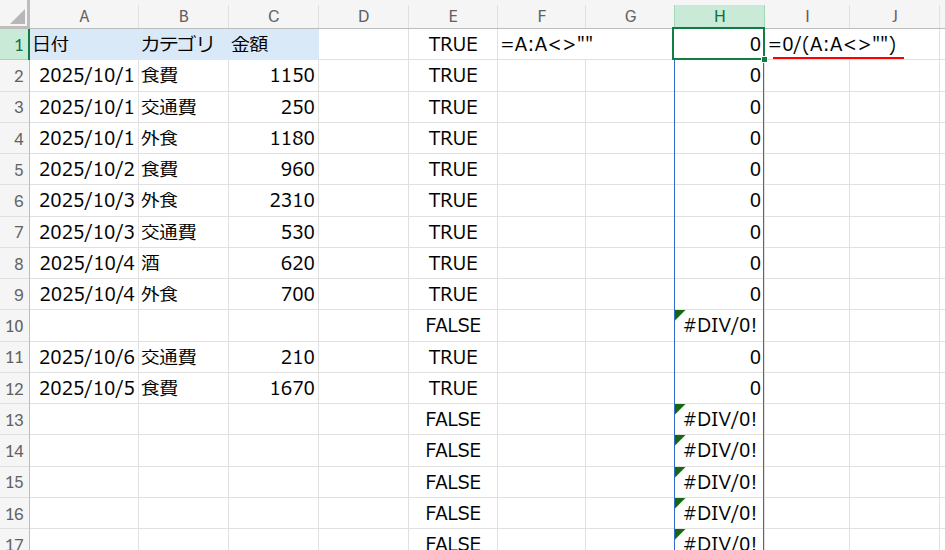Click the 金額 header cell
The height and width of the screenshot is (550, 945).
point(273,45)
